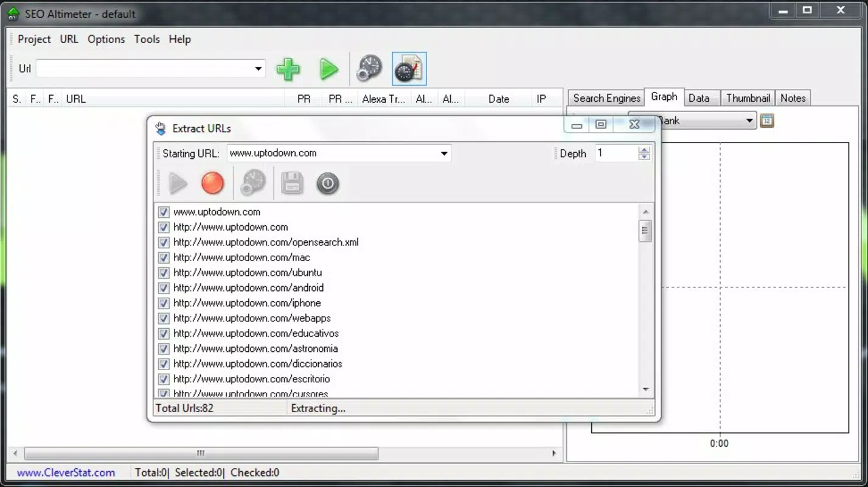Viewport: 868px width, 487px height.
Task: Open the URL menu
Action: tap(69, 39)
